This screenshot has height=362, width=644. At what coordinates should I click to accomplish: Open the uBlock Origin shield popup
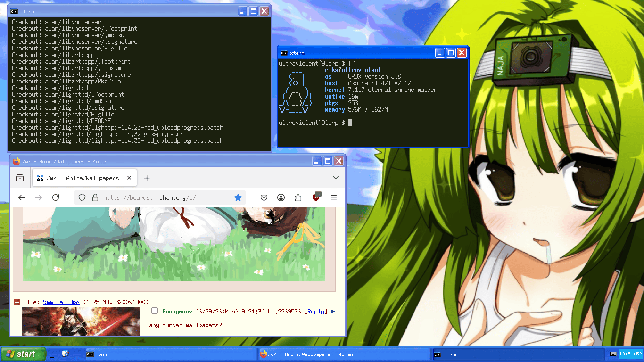316,197
